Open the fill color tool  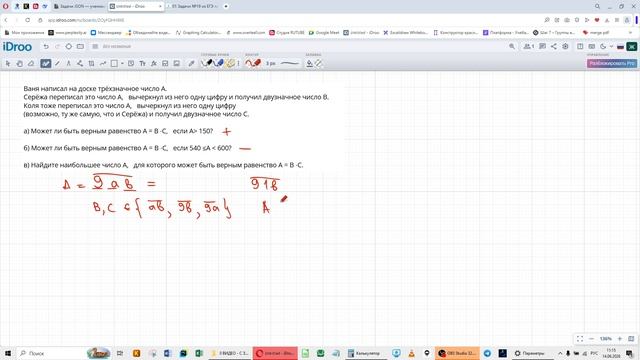tap(309, 63)
